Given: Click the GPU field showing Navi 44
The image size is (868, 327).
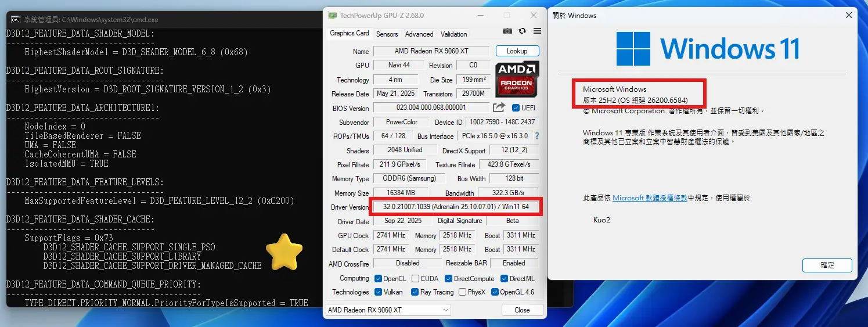Looking at the screenshot, I should 398,65.
